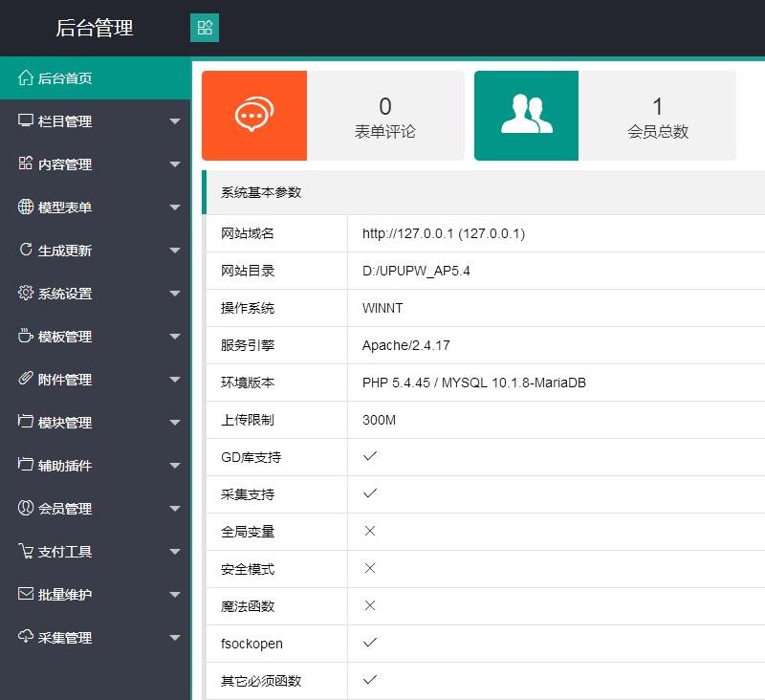Click the gear icon beside 系统设置
Image resolution: width=765 pixels, height=700 pixels.
(x=26, y=294)
